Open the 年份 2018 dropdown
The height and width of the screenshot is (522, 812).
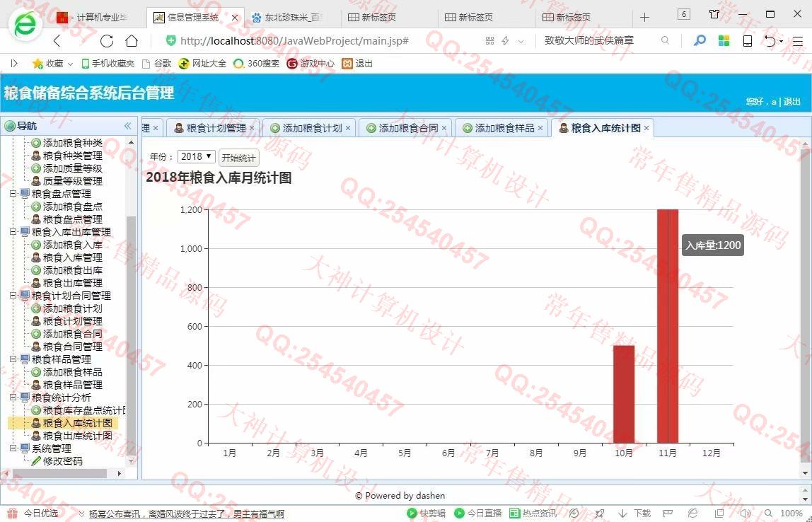[x=196, y=156]
